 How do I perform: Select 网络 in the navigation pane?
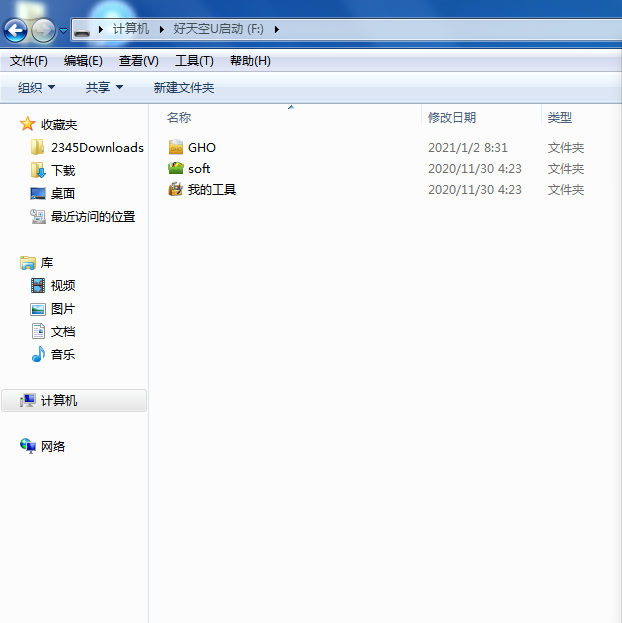pyautogui.click(x=53, y=447)
